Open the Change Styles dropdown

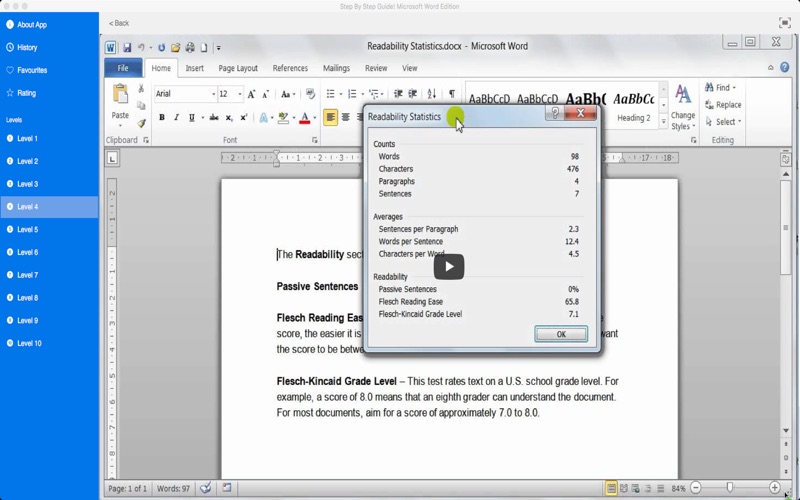[683, 108]
